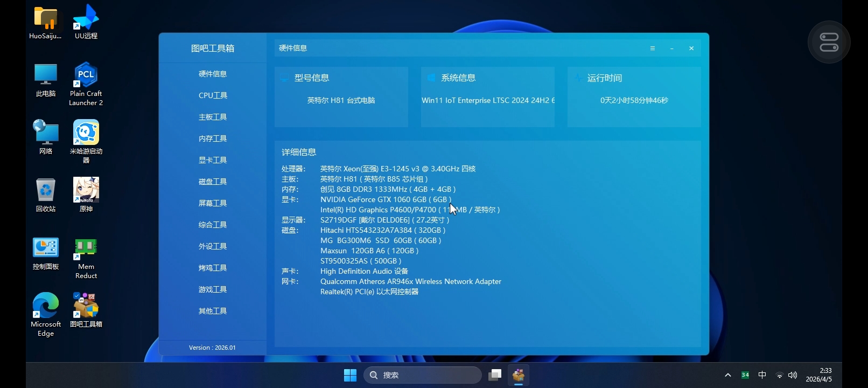Click the taskbar 搜索 search box
Image resolution: width=868 pixels, height=388 pixels.
pyautogui.click(x=423, y=375)
